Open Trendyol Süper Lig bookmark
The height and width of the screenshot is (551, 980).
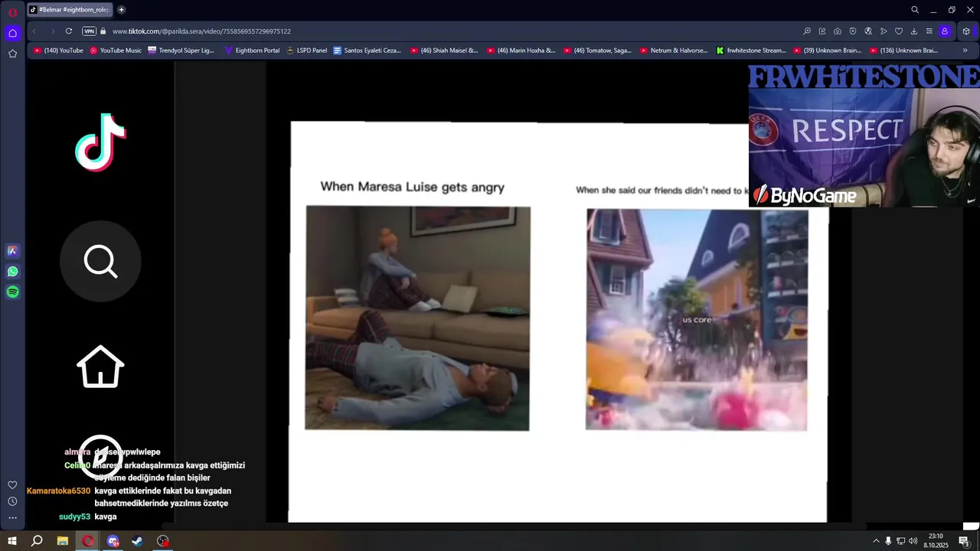[181, 51]
